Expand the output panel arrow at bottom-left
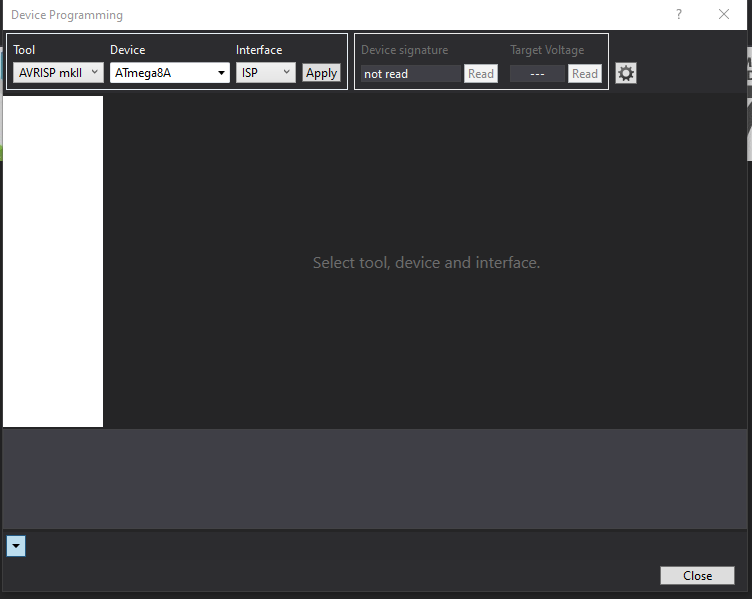The width and height of the screenshot is (752, 599). click(x=15, y=546)
